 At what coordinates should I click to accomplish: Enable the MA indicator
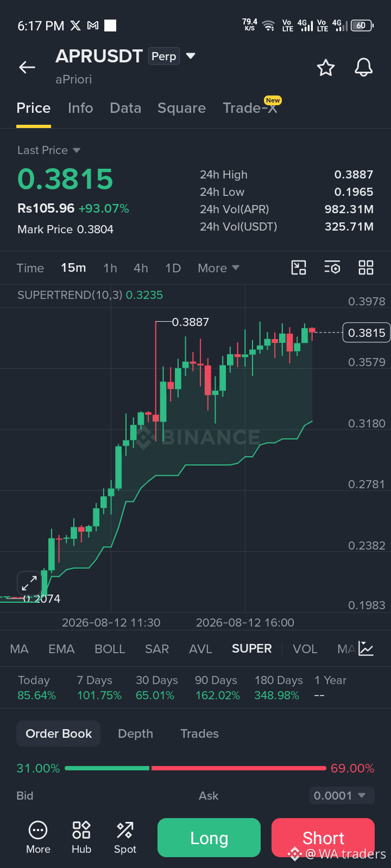tap(19, 649)
